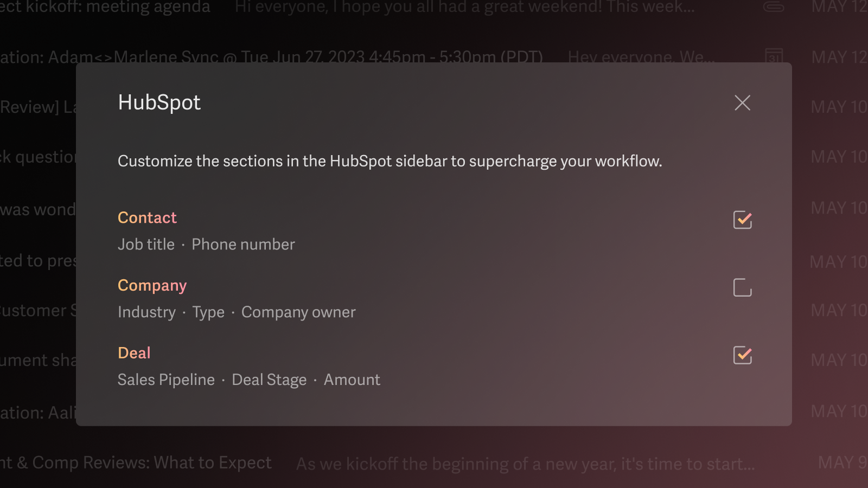Image resolution: width=868 pixels, height=488 pixels.
Task: Click the calendar icon on Adam<>Marlene Sync row
Action: 774,56
